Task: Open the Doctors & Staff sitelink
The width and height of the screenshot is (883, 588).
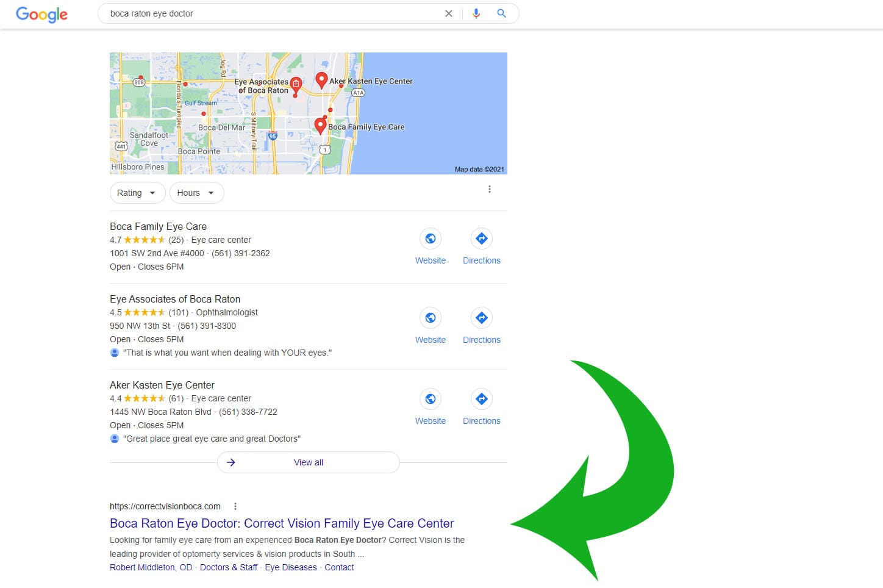Action: 229,567
